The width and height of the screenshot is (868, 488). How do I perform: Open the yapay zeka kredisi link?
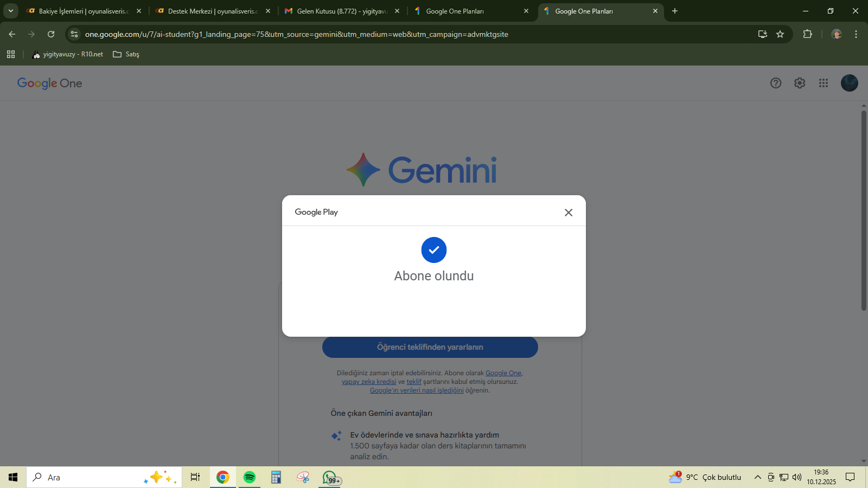point(369,382)
